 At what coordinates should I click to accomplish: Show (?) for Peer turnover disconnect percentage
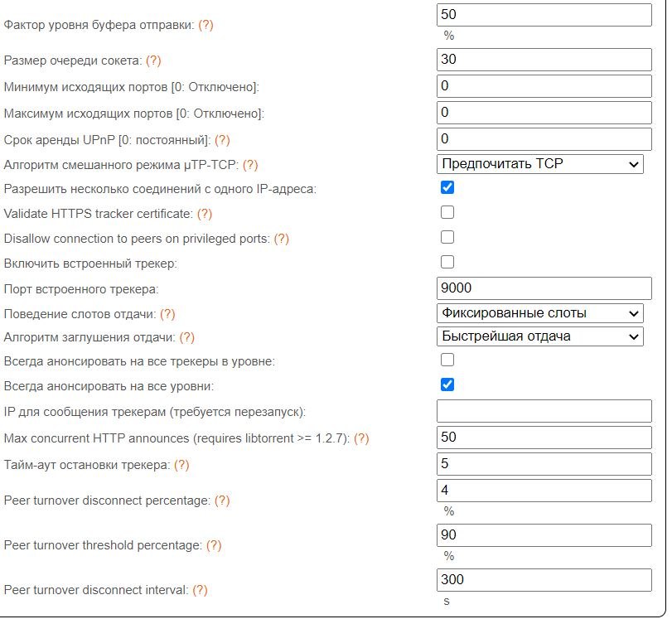pos(222,501)
